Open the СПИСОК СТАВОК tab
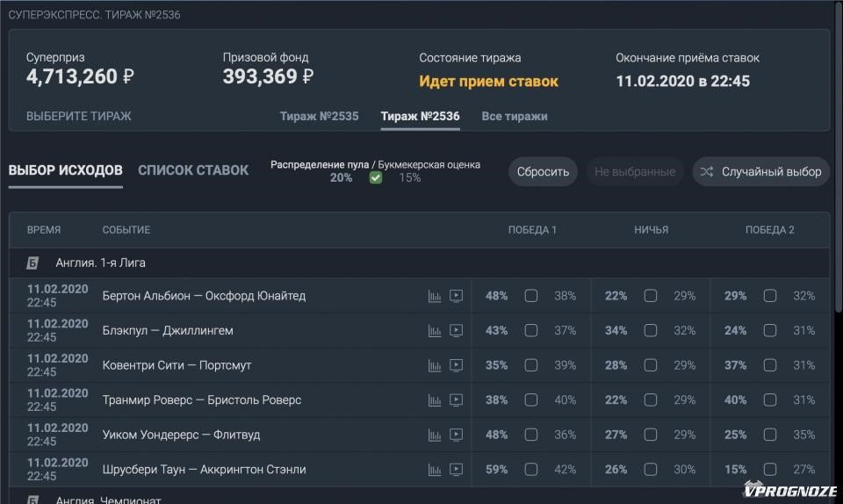This screenshot has height=504, width=843. click(193, 170)
